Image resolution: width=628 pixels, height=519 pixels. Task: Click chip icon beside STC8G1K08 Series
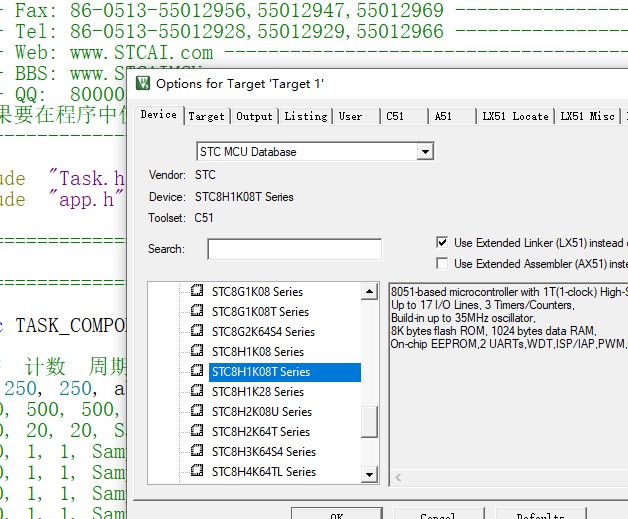(197, 290)
